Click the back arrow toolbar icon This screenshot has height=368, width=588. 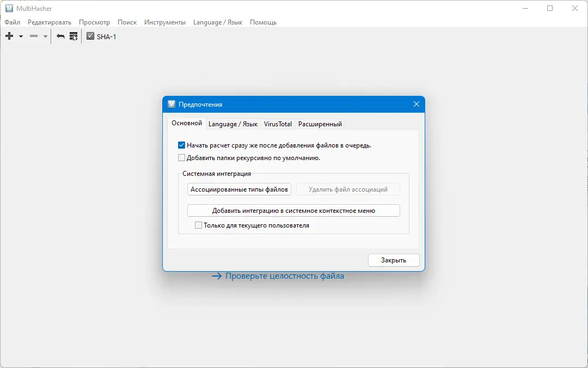60,36
